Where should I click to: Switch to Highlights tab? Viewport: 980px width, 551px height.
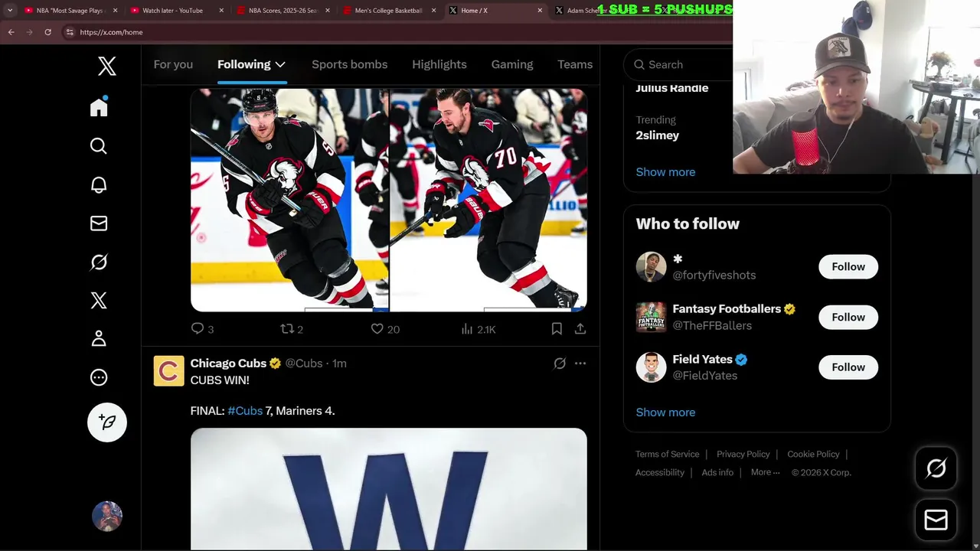[x=439, y=64]
